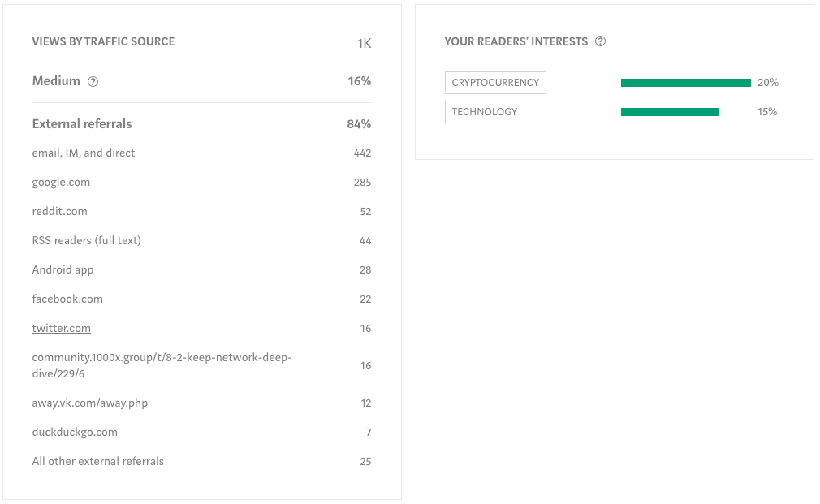Select the CRYPTOCURRENCY interest tag
The height and width of the screenshot is (504, 820).
tap(495, 83)
